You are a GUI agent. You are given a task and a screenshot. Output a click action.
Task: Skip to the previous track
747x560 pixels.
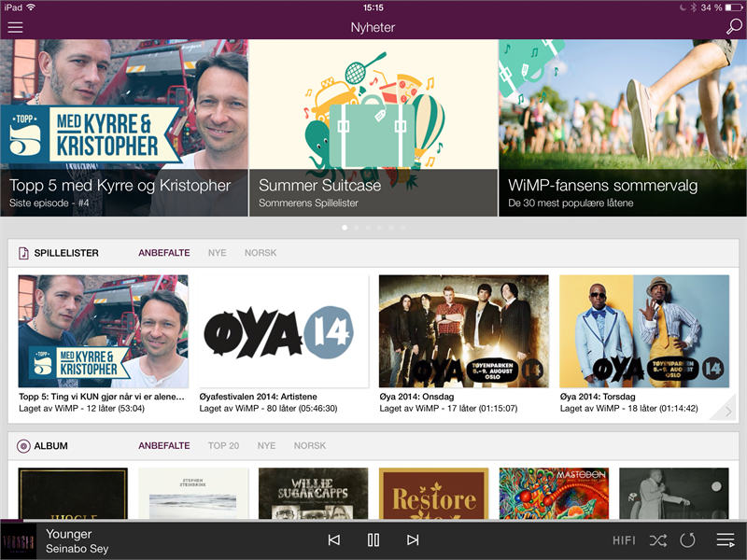tap(333, 539)
